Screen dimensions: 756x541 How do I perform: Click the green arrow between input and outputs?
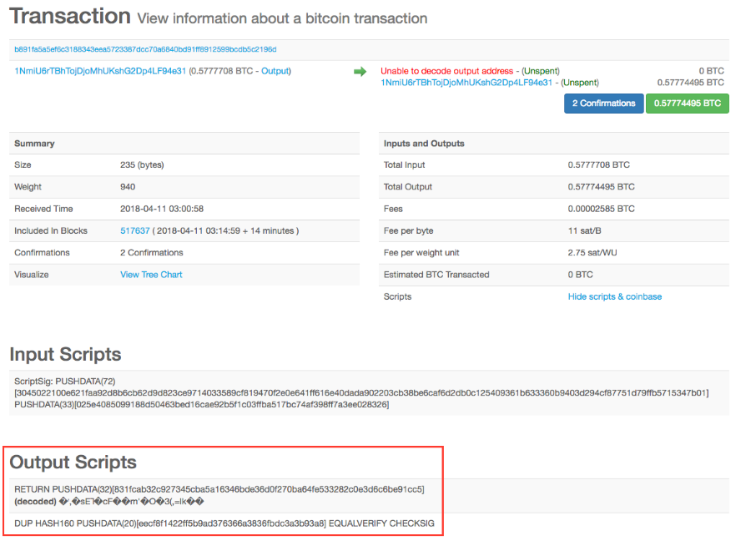(x=360, y=72)
